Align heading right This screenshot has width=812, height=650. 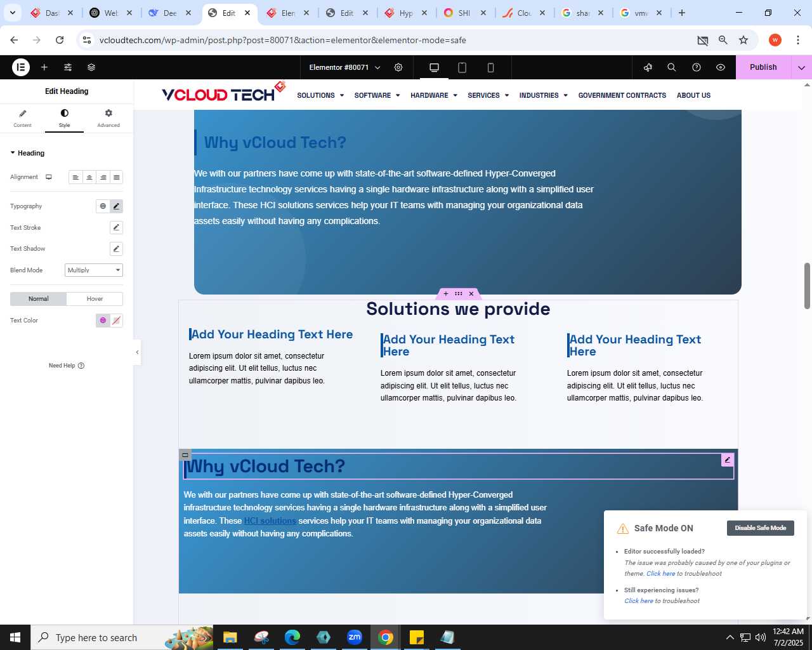103,177
